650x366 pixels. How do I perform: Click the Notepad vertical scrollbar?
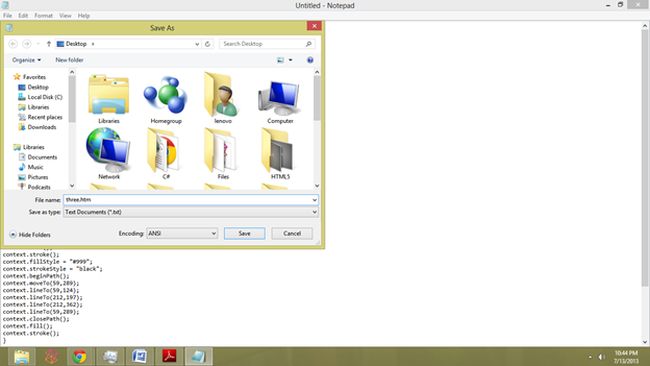click(x=645, y=184)
